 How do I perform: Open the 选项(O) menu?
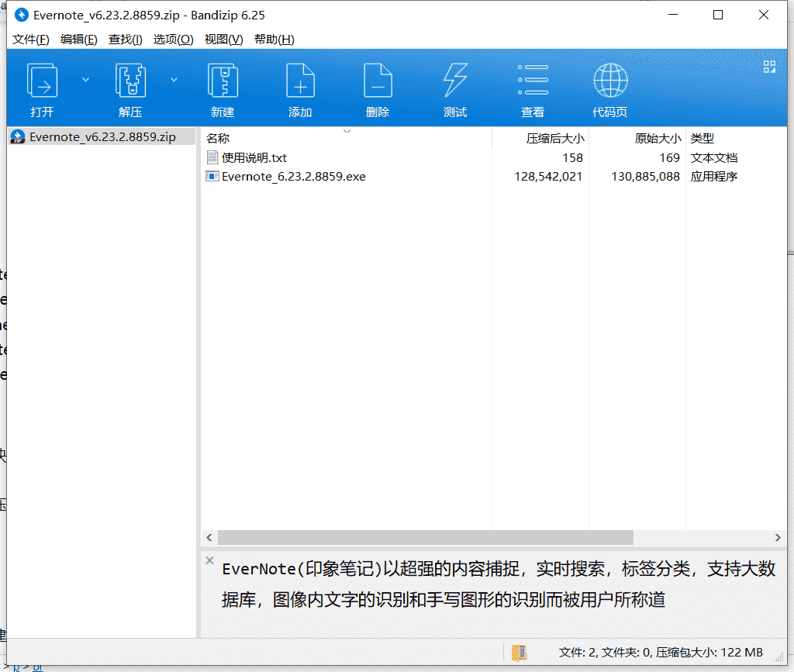click(173, 40)
